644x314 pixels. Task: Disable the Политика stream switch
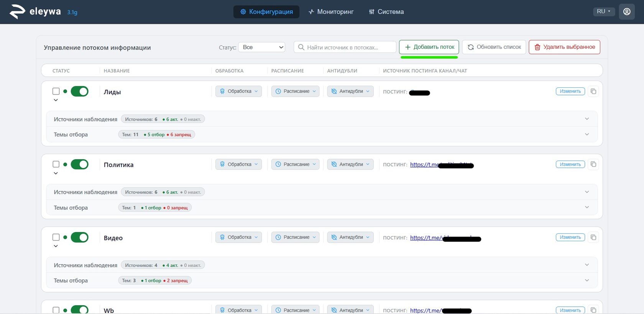tap(80, 164)
